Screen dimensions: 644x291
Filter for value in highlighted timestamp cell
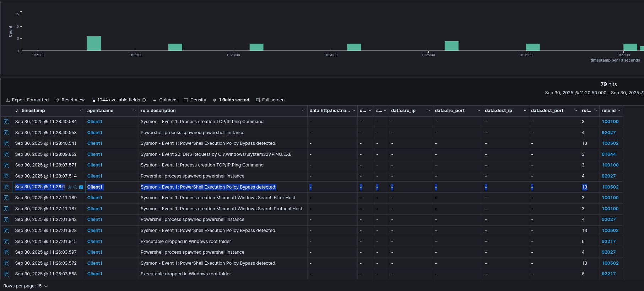[70, 187]
